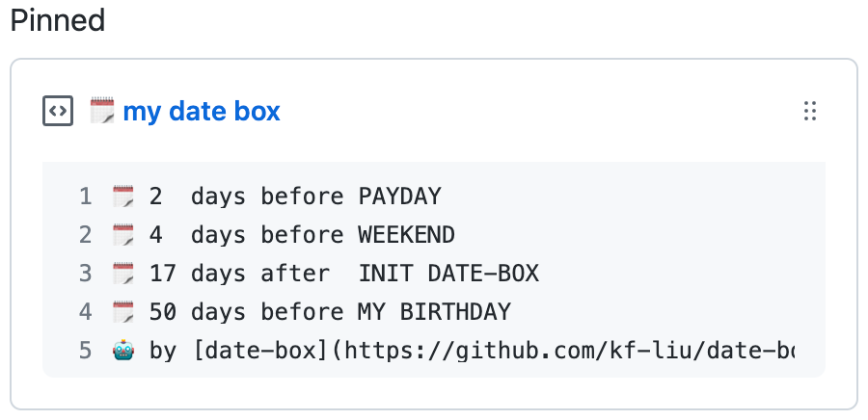Click the calendar icon on the MY BIRTHDAY line
This screenshot has width=868, height=420.
coord(122,313)
